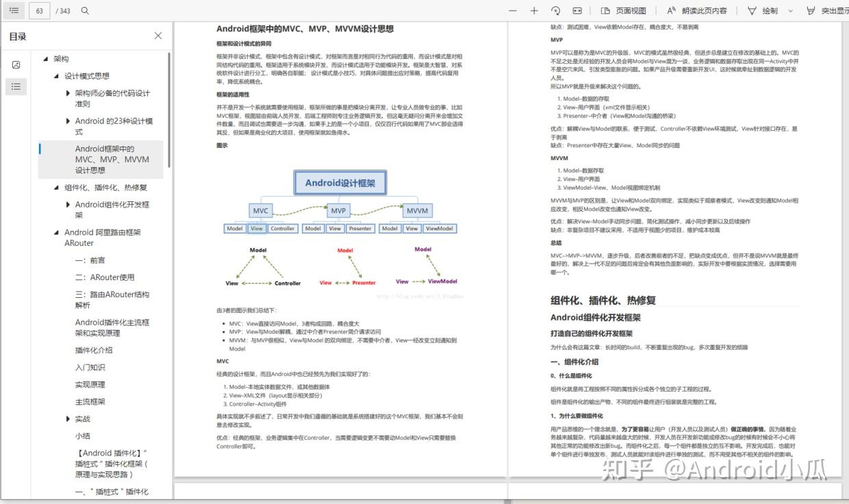Collapse the 架构 outline node
This screenshot has height=504, width=849.
pyautogui.click(x=46, y=59)
